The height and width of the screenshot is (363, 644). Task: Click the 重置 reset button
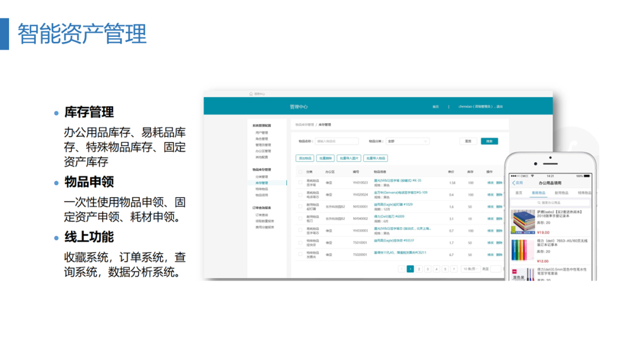pyautogui.click(x=468, y=141)
